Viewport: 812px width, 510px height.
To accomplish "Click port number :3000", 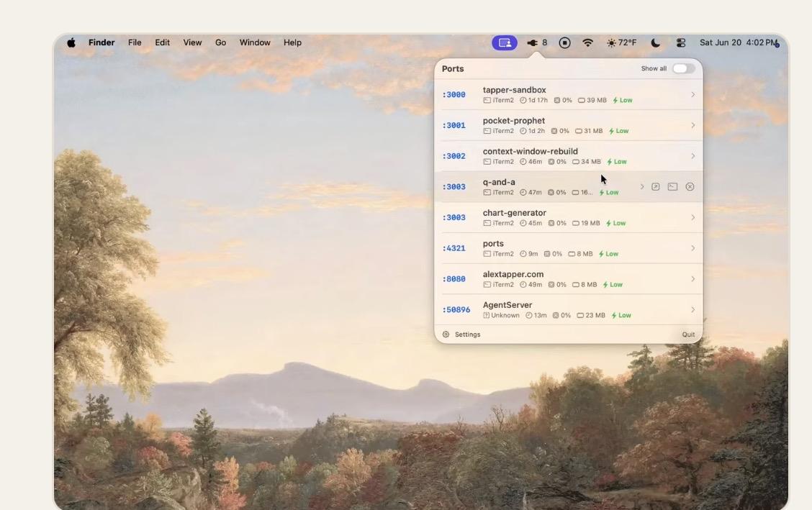I will pos(454,95).
